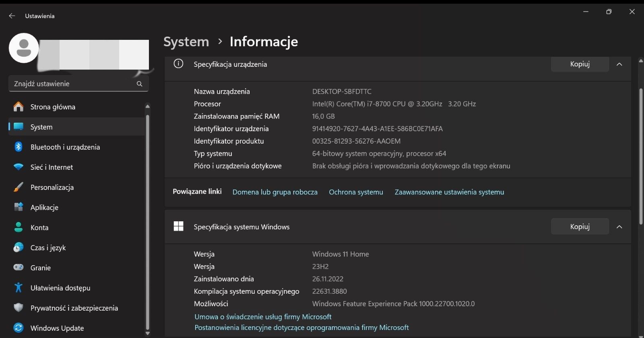Open Zaawansowane ustawienia systemu link
Viewport: 644px width, 338px height.
pos(449,192)
